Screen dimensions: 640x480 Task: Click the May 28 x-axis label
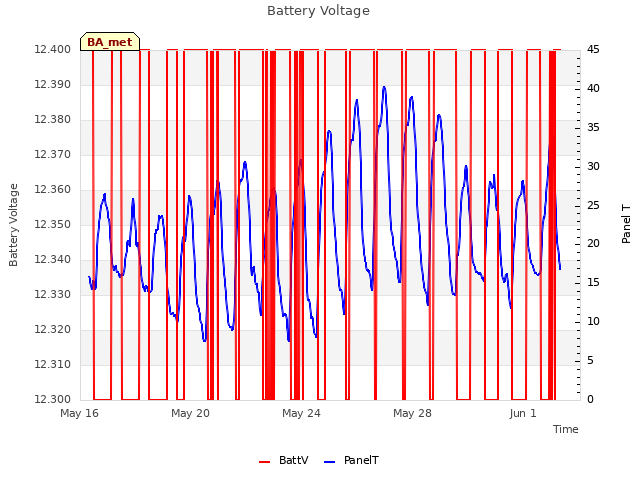coord(412,413)
